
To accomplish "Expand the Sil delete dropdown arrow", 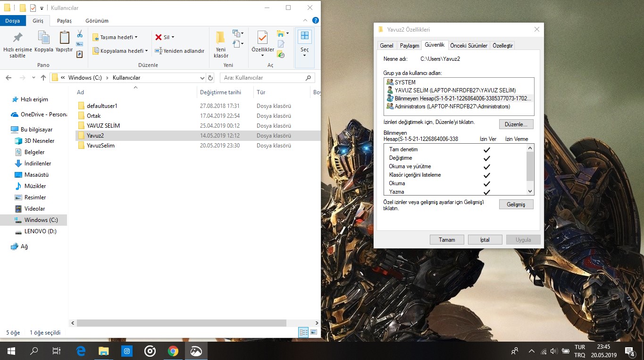I will tap(173, 37).
